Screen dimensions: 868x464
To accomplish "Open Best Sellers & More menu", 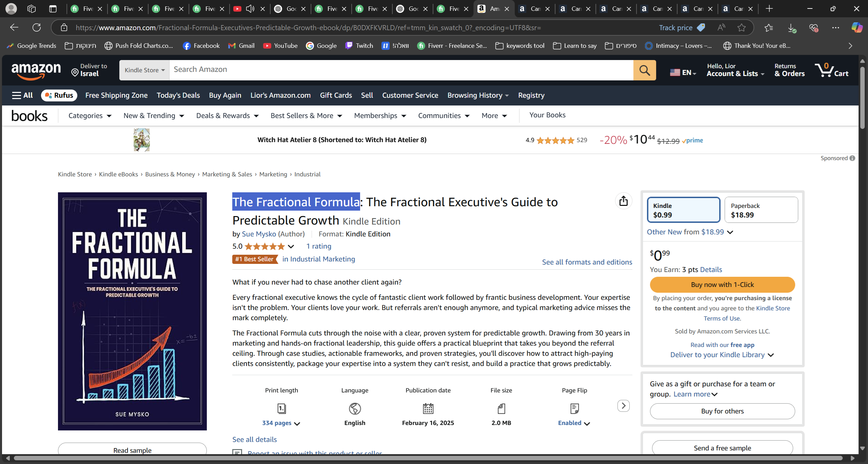I will pyautogui.click(x=307, y=116).
